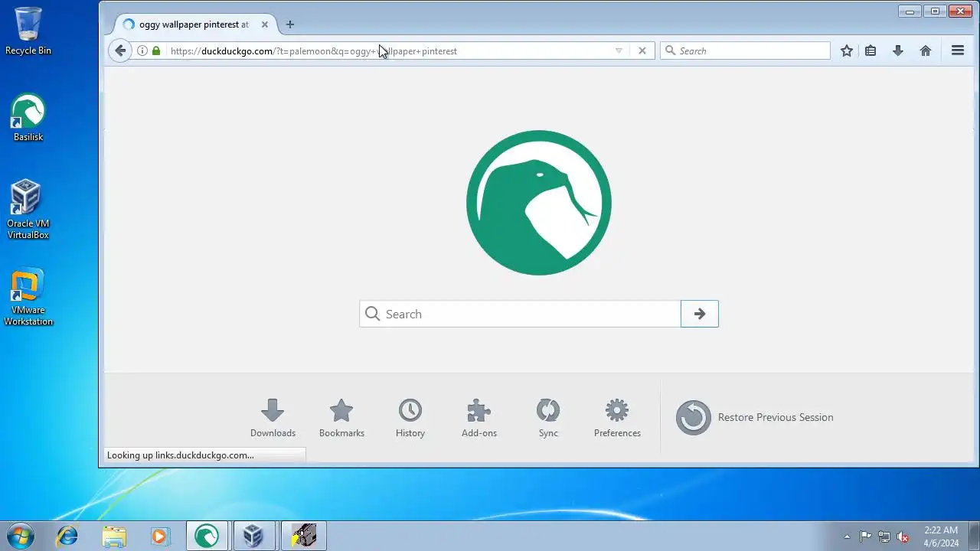Open the downloads arrow in the toolbar
The image size is (980, 551).
[x=898, y=51]
